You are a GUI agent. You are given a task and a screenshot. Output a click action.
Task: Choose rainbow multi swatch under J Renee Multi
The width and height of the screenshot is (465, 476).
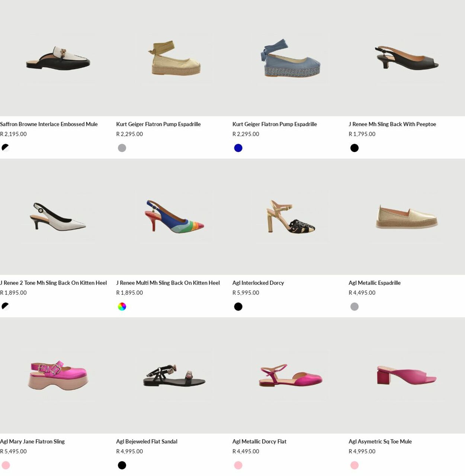(x=122, y=307)
